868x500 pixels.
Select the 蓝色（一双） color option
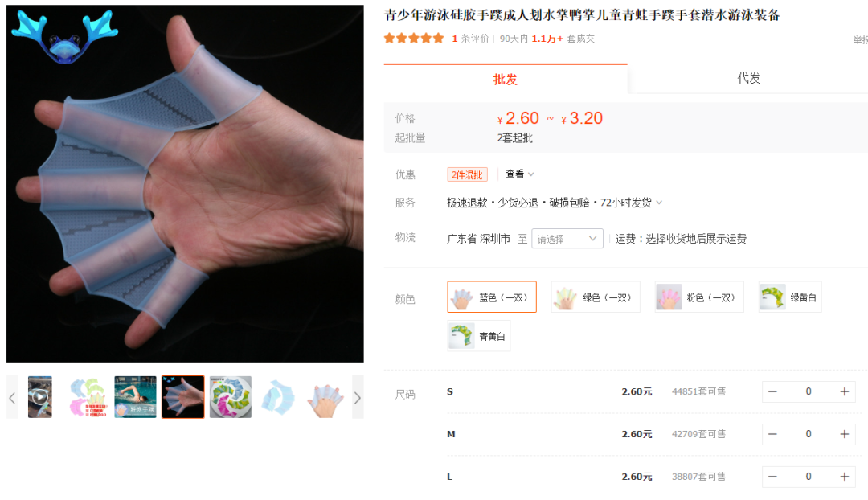tap(492, 297)
